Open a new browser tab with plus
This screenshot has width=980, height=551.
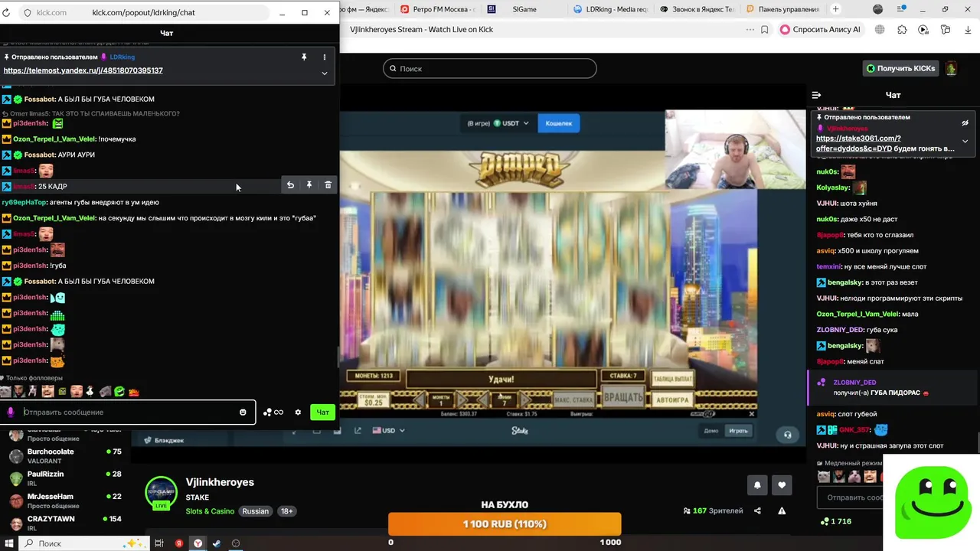[x=835, y=9]
